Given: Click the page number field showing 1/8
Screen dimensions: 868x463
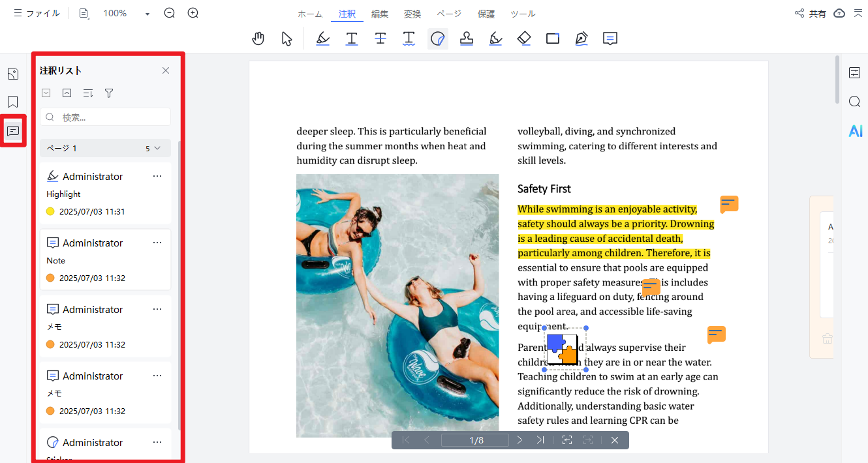Looking at the screenshot, I should click(475, 440).
